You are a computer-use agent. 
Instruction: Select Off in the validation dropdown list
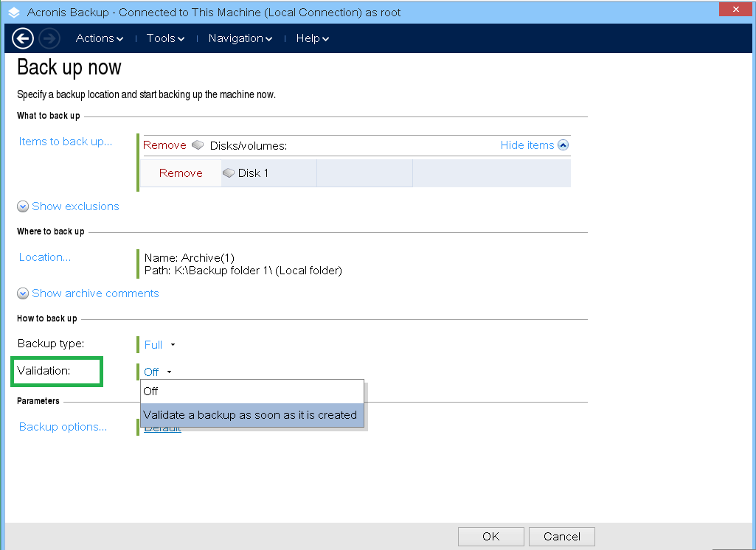252,391
